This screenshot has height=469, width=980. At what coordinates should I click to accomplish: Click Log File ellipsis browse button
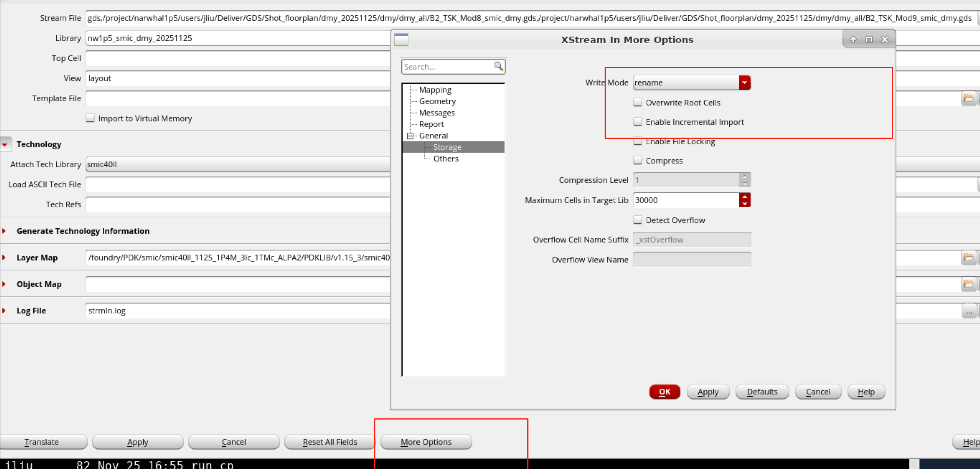tap(969, 312)
